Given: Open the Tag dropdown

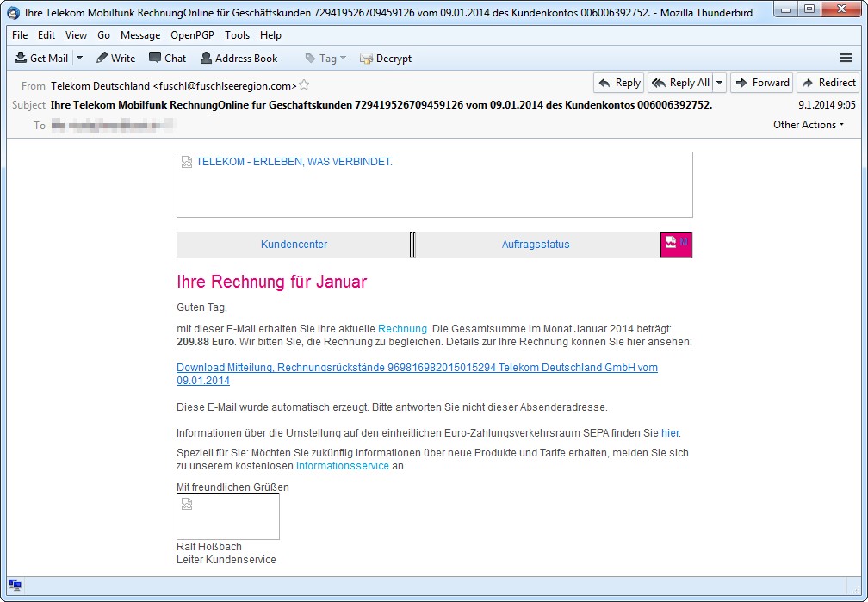Looking at the screenshot, I should [325, 59].
